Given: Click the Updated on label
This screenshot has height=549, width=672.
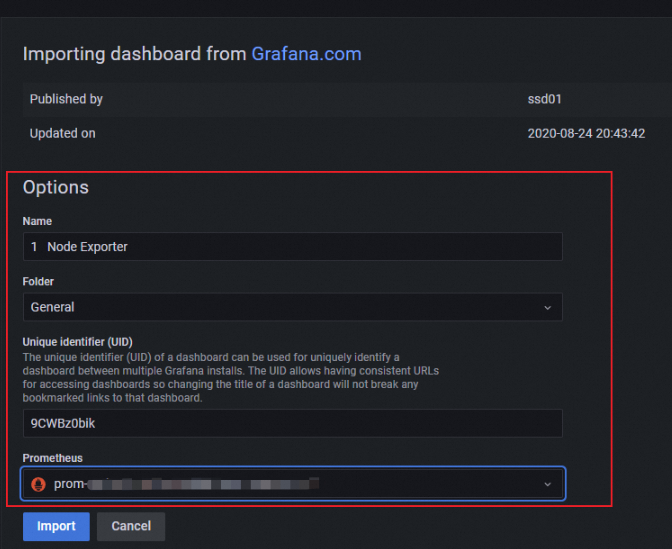Looking at the screenshot, I should (x=63, y=133).
